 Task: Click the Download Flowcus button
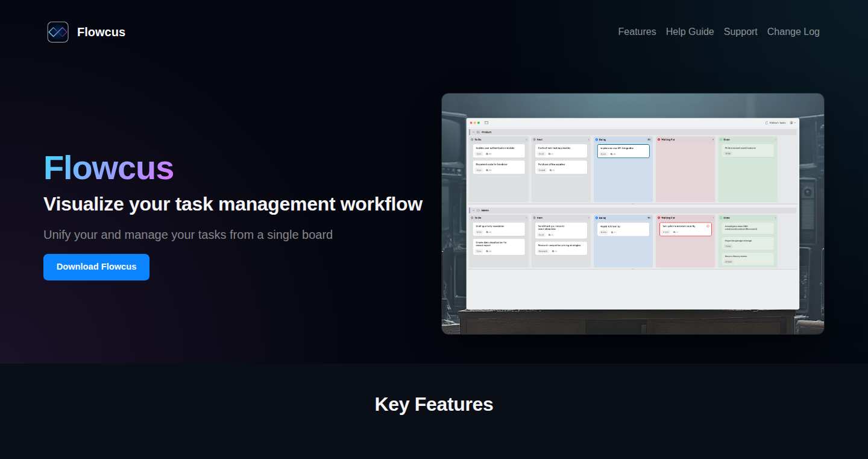(x=96, y=267)
